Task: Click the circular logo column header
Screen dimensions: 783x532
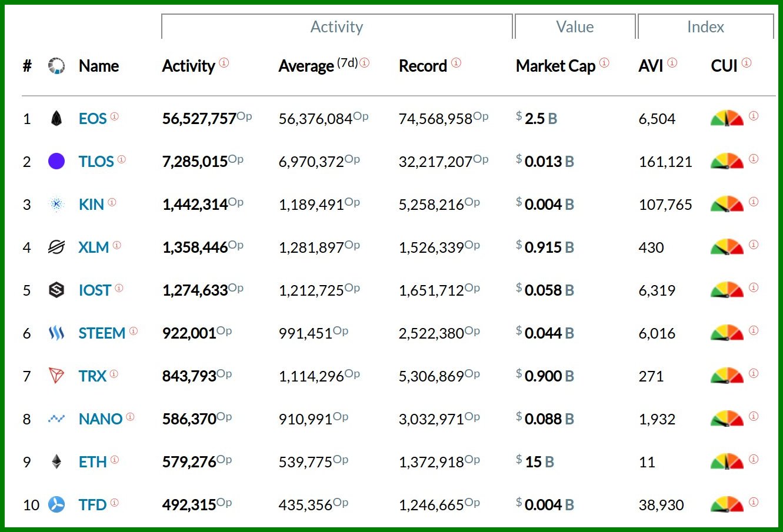Action: click(56, 66)
